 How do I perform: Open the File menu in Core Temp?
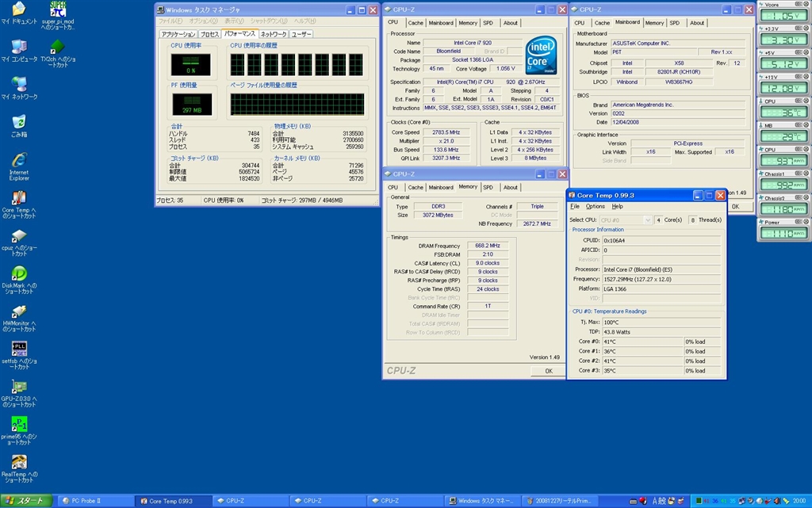575,206
